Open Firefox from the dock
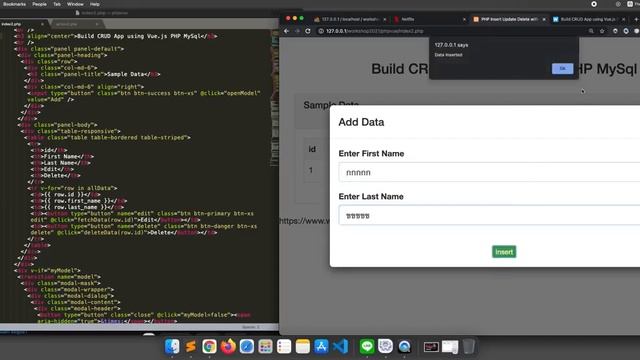This screenshot has width=640, height=360. click(x=228, y=347)
